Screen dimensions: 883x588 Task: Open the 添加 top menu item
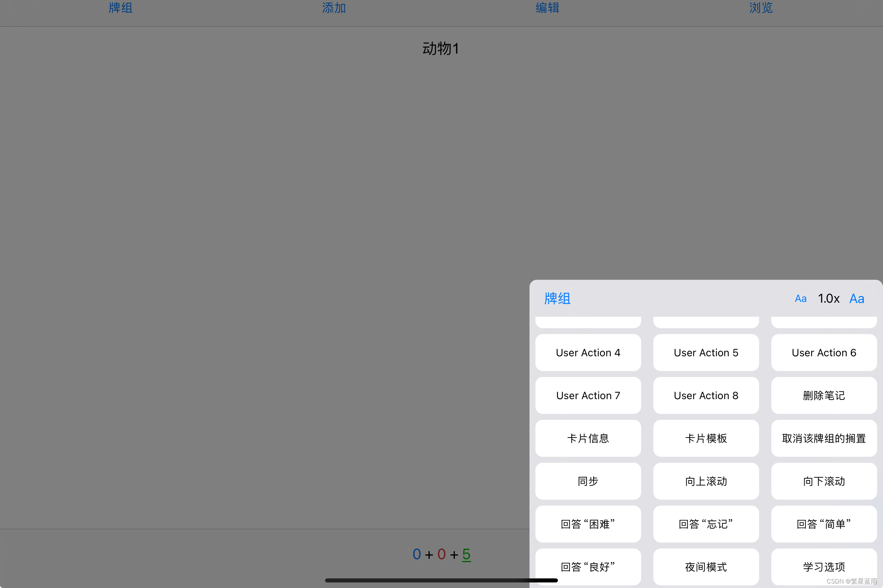click(334, 8)
